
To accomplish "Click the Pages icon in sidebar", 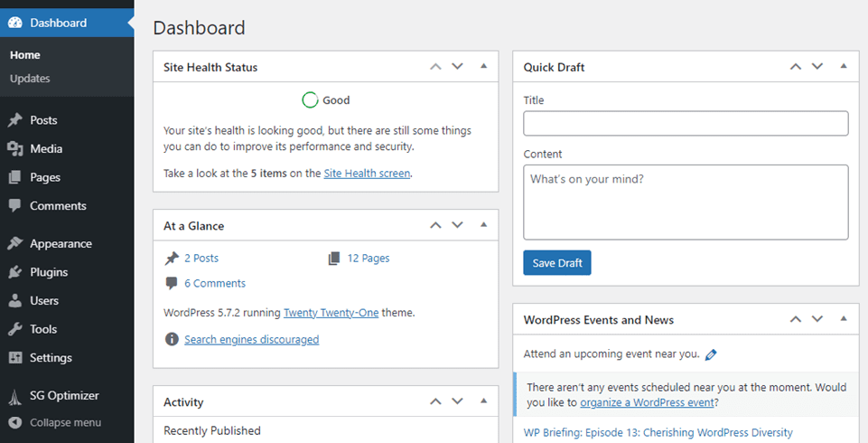I will pos(15,177).
